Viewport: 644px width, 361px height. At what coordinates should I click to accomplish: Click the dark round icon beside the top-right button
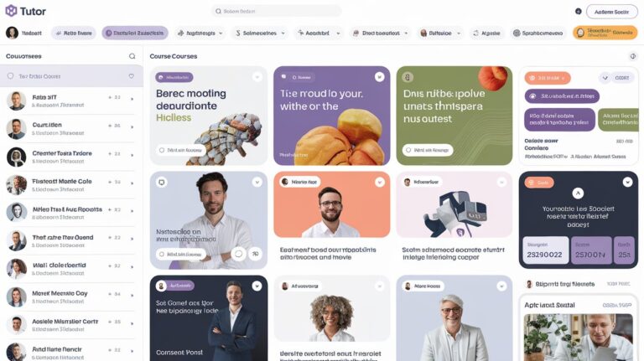click(579, 12)
